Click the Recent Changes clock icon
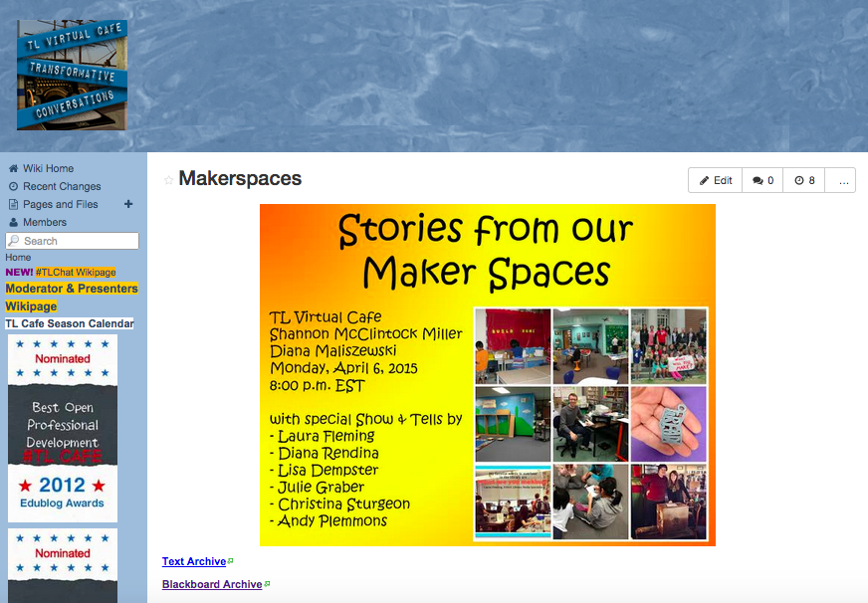This screenshot has width=868, height=603. pyautogui.click(x=13, y=186)
